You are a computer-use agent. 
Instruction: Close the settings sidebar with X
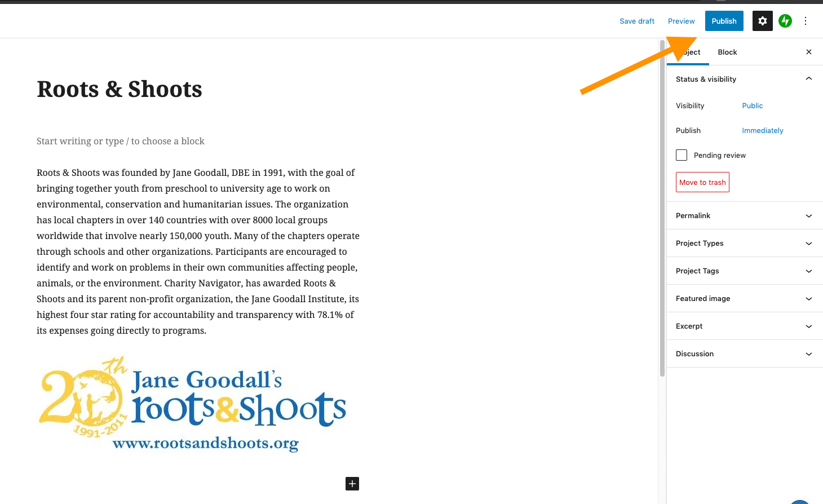[809, 52]
